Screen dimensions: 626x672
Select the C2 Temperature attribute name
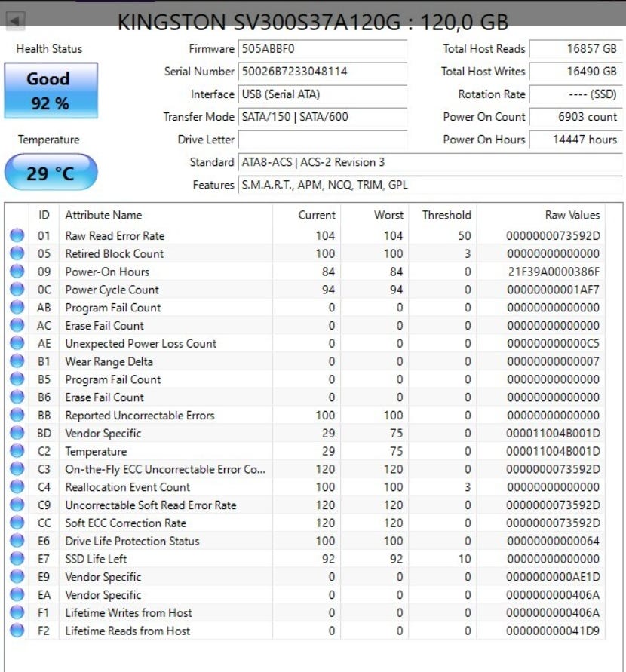(x=96, y=452)
